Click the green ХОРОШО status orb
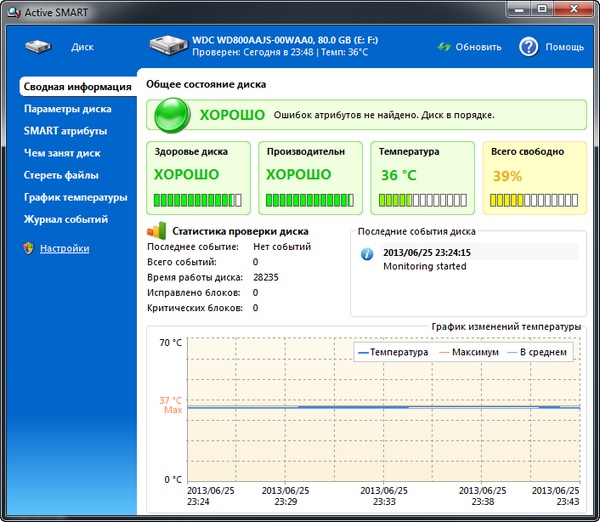Screen dimensions: 600x522 click(x=173, y=116)
